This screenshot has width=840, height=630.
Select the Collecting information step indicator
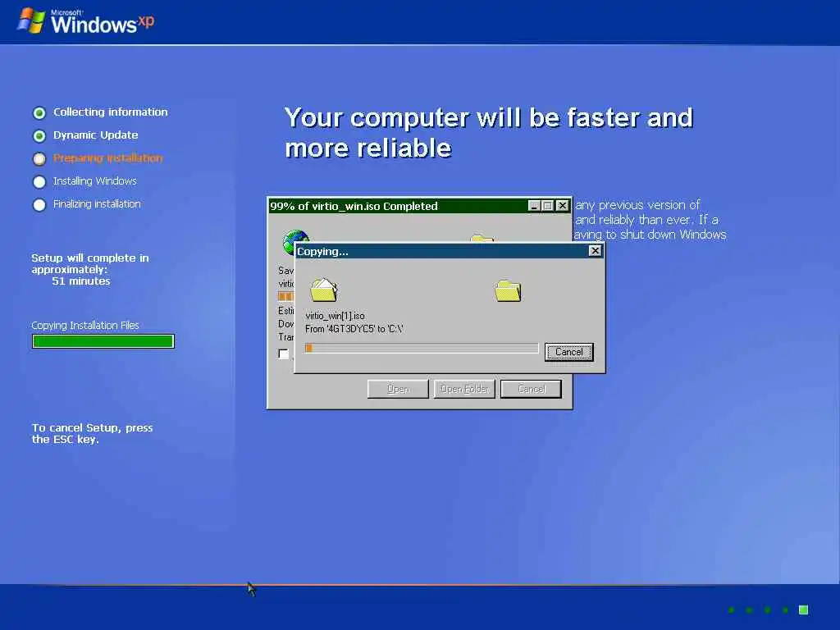39,112
